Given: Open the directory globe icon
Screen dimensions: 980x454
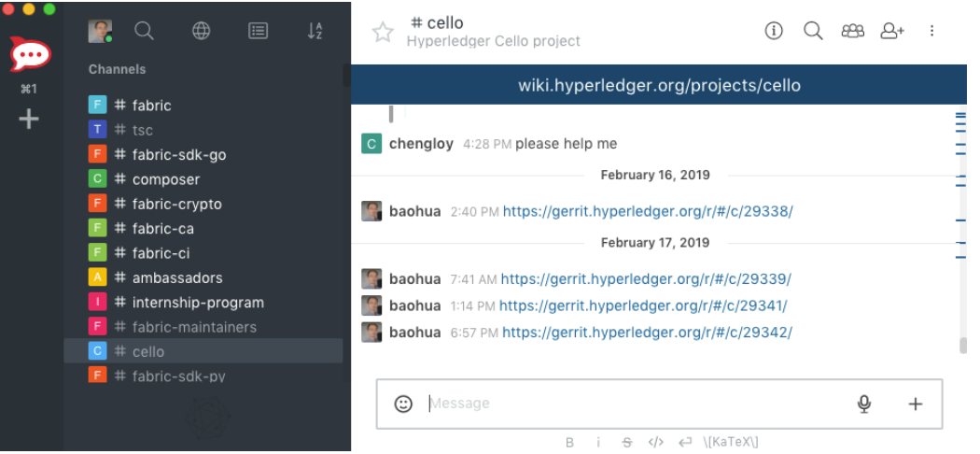Looking at the screenshot, I should tap(201, 31).
